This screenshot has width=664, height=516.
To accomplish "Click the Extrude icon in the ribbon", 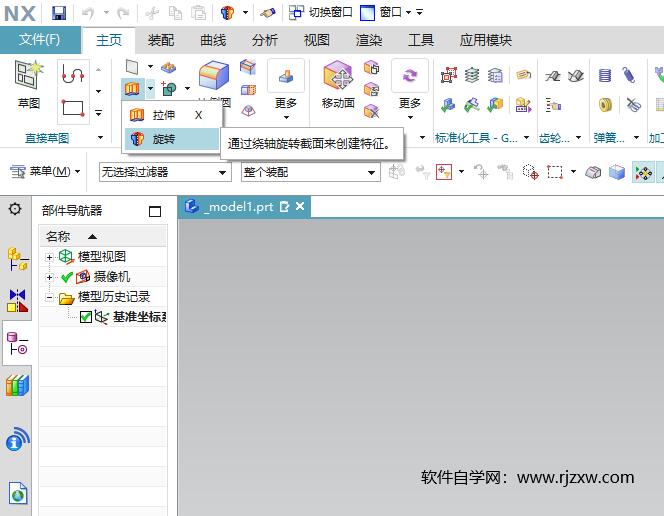I will click(132, 89).
